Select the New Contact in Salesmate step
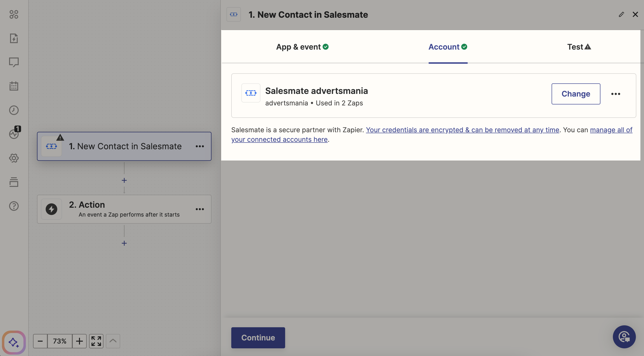This screenshot has height=356, width=644. [124, 146]
